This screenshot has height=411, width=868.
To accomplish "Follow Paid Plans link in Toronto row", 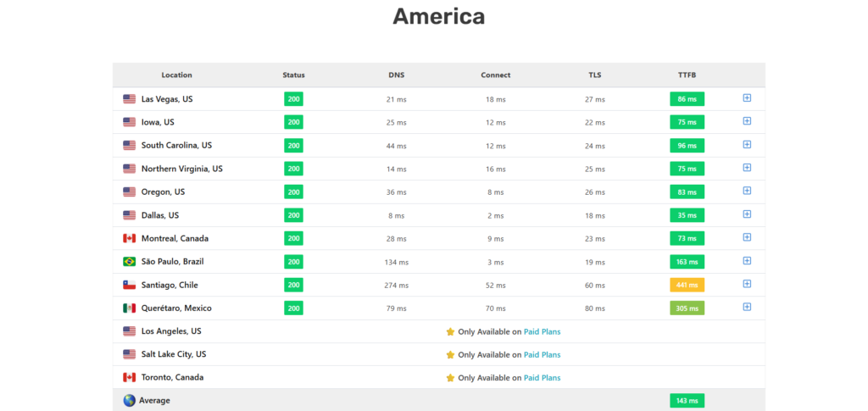I will (x=542, y=378).
